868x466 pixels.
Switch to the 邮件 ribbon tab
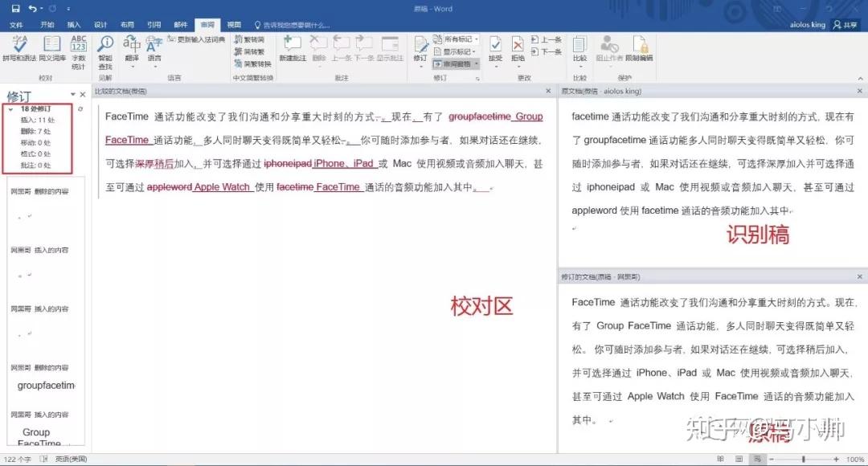tap(181, 25)
